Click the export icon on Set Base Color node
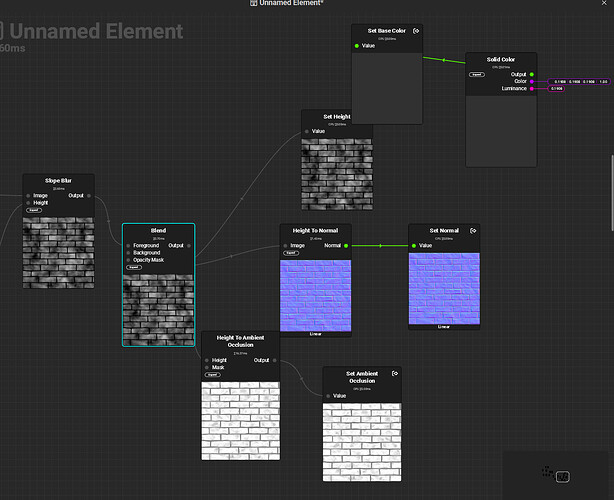614x500 pixels. (416, 31)
